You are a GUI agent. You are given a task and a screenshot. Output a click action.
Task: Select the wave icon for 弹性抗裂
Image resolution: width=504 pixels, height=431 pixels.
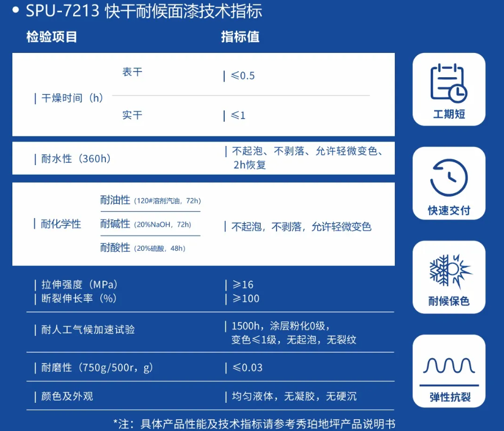(x=448, y=363)
